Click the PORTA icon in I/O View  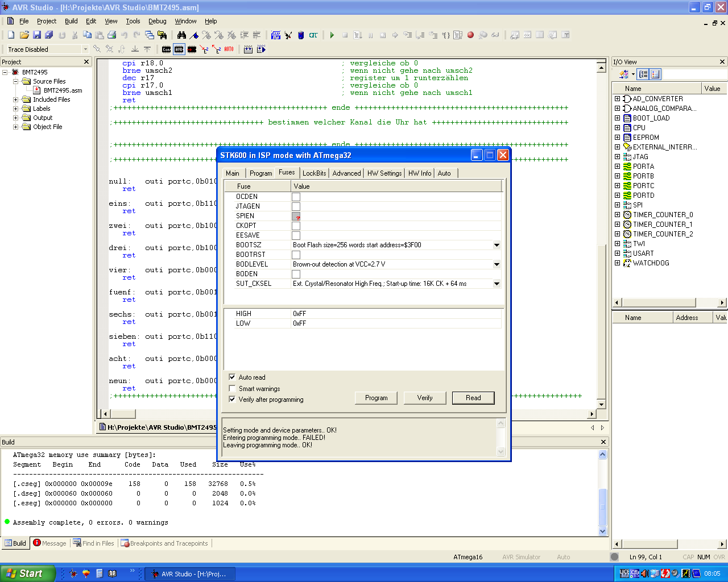[627, 167]
